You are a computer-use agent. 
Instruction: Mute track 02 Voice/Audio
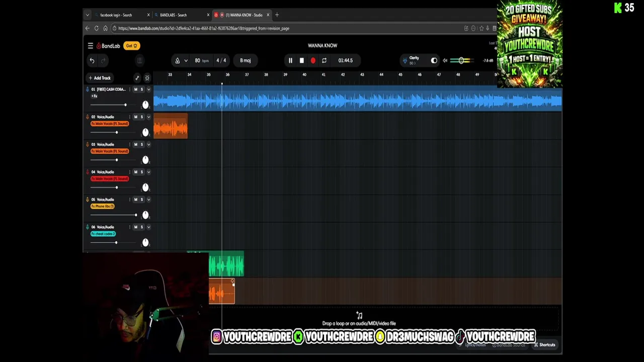pyautogui.click(x=135, y=117)
